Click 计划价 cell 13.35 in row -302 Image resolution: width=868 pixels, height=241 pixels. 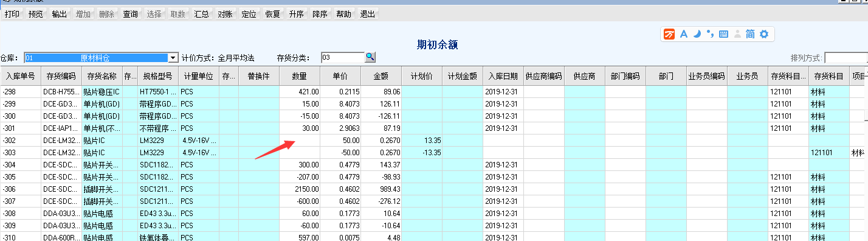tap(422, 140)
